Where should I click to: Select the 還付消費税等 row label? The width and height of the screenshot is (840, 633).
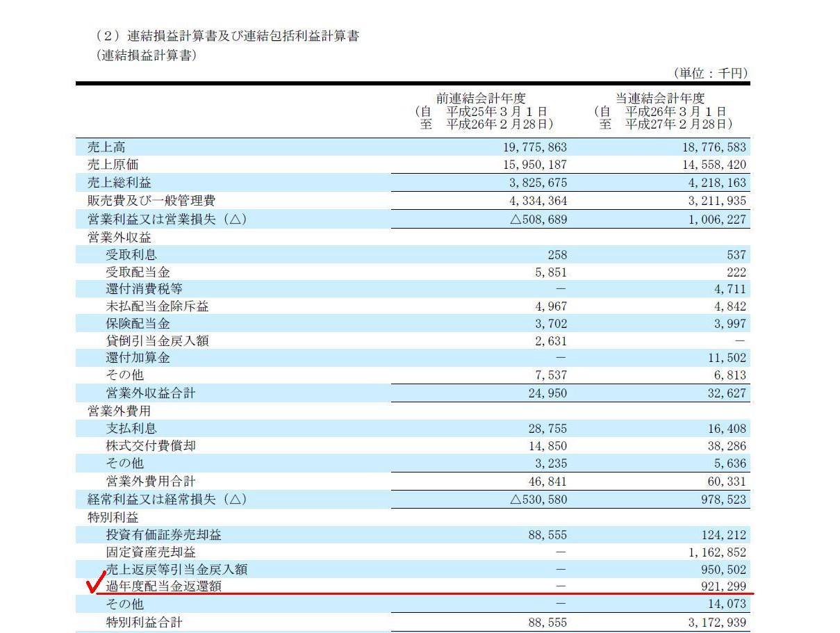click(x=145, y=289)
